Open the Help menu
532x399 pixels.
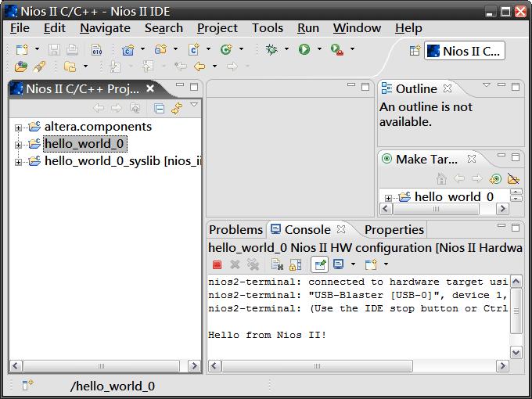pyautogui.click(x=408, y=28)
